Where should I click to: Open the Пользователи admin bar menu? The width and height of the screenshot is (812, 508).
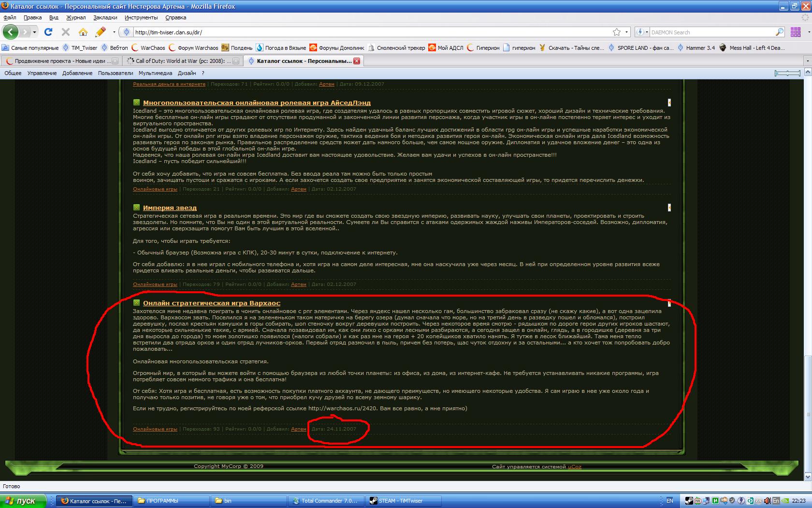click(116, 73)
